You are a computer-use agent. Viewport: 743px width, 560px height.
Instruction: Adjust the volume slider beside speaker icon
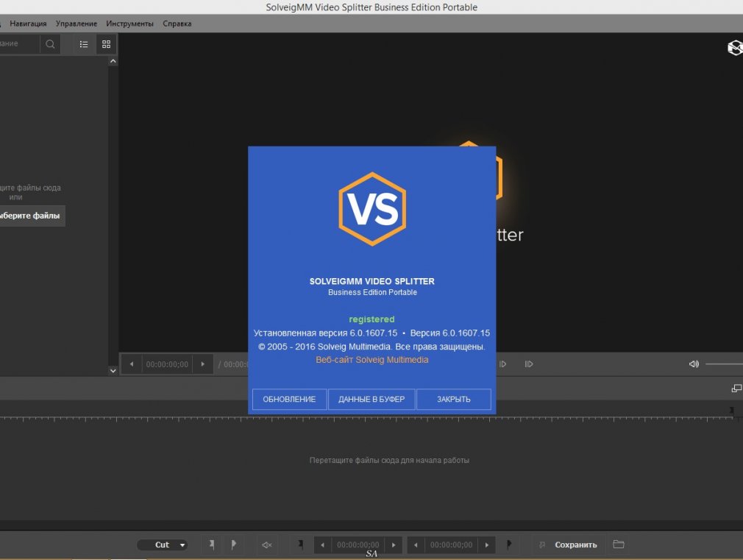click(724, 364)
